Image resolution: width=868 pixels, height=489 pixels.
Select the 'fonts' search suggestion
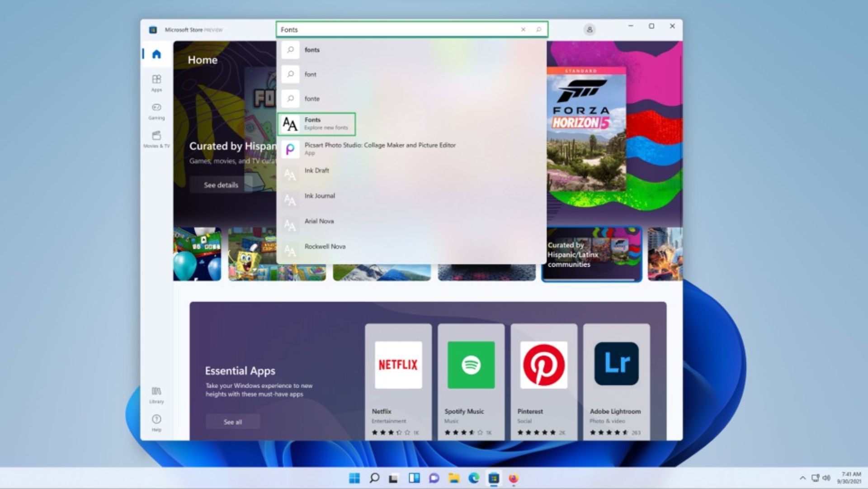point(312,50)
